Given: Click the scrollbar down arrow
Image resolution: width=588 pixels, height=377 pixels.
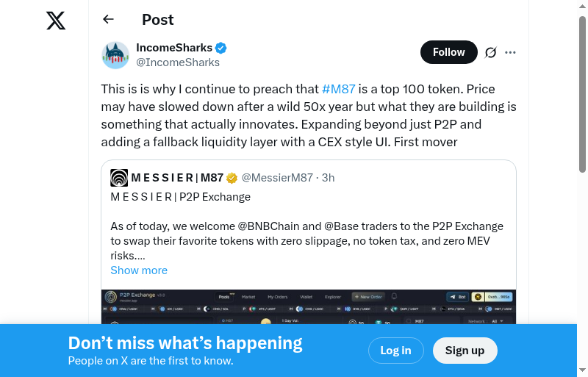Looking at the screenshot, I should coord(583,370).
